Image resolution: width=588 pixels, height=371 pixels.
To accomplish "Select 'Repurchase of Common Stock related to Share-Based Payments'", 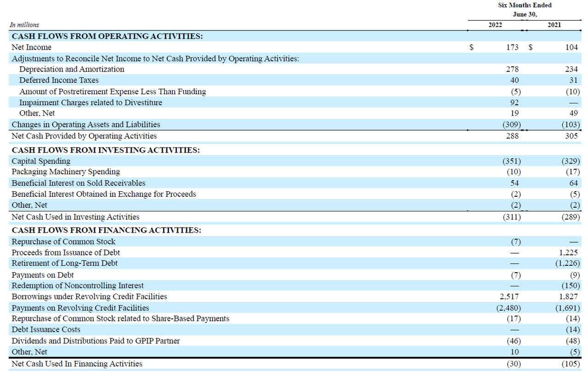I will click(120, 319).
